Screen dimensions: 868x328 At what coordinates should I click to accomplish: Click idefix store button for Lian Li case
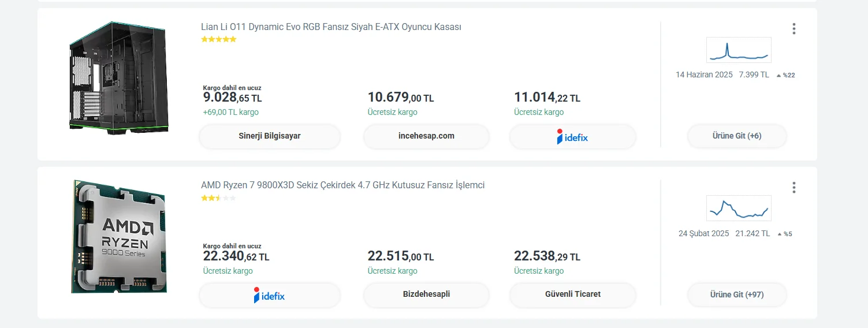point(572,137)
